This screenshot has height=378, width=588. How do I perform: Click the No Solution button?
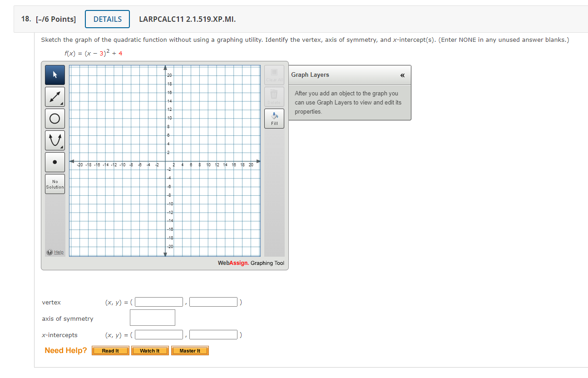(x=55, y=184)
